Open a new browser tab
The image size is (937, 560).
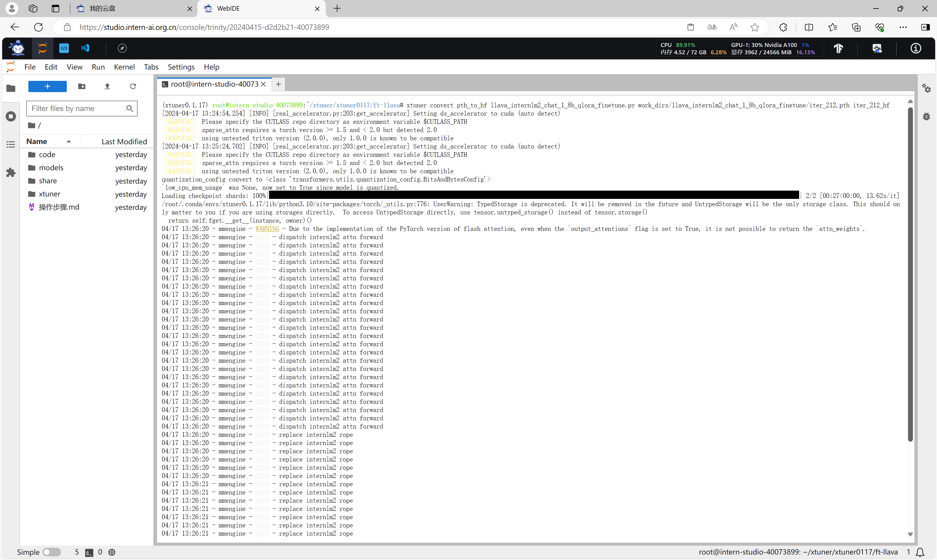click(x=337, y=8)
